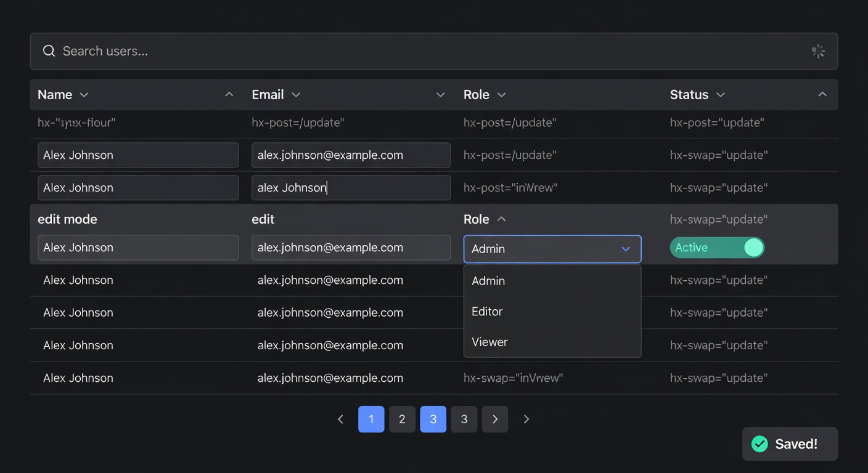868x473 pixels.
Task: Click the 'hx-swap="inVrew"' role cell
Action: (x=514, y=378)
